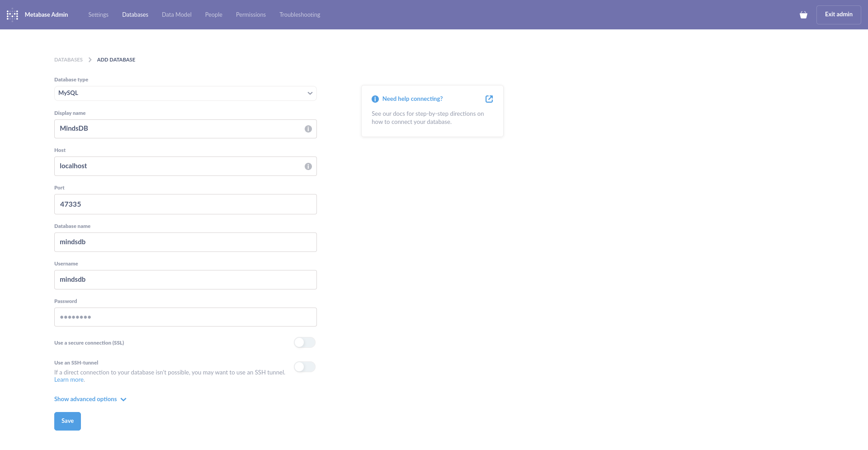Image resolution: width=868 pixels, height=450 pixels.
Task: Click the Display name info icon
Action: pyautogui.click(x=308, y=129)
